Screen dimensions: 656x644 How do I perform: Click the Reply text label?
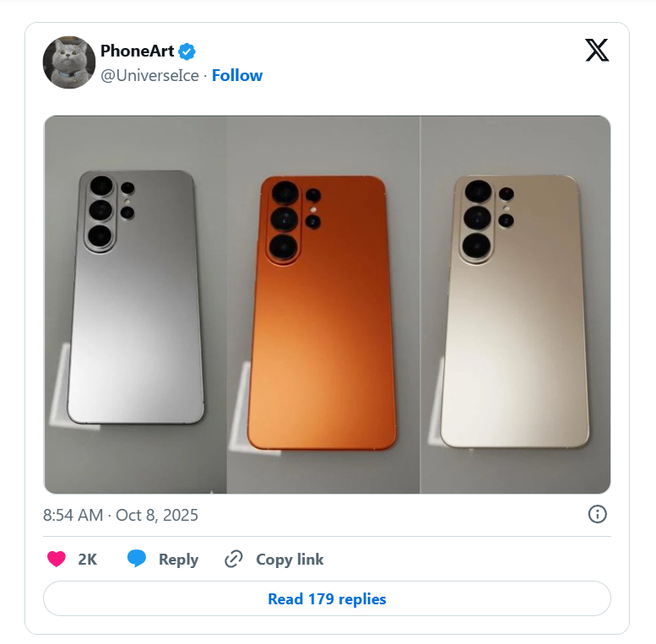point(178,559)
